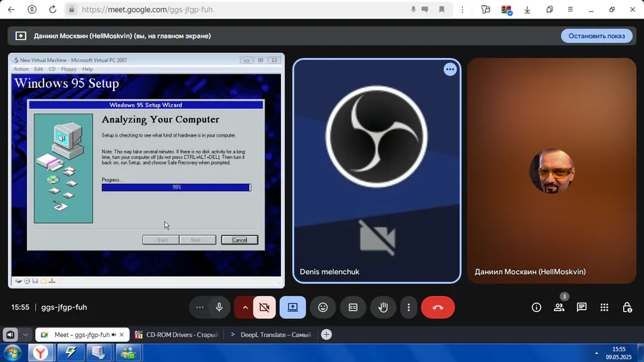Leave the call with the red button
Image resolution: width=644 pixels, height=362 pixels.
(x=438, y=308)
